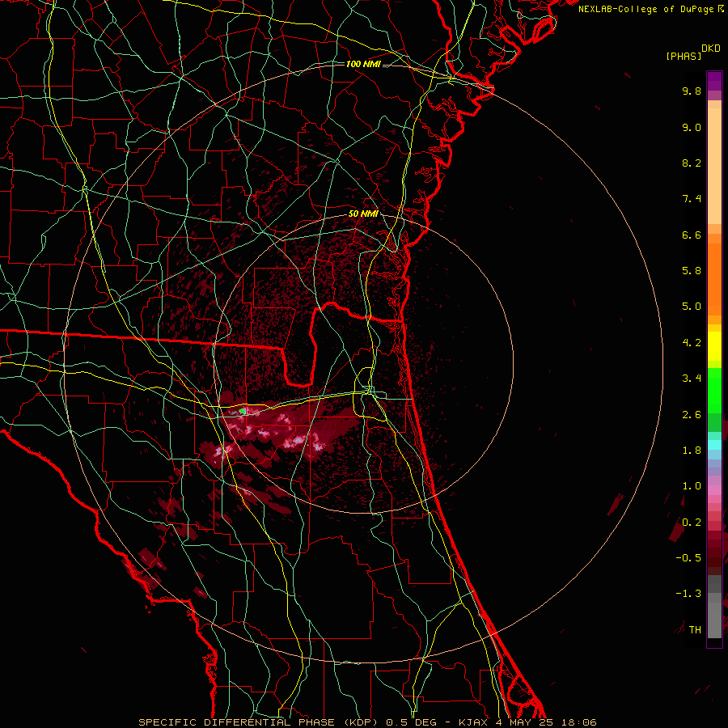728x728 pixels.
Task: Click the 6.6 color scale value
Action: [692, 235]
